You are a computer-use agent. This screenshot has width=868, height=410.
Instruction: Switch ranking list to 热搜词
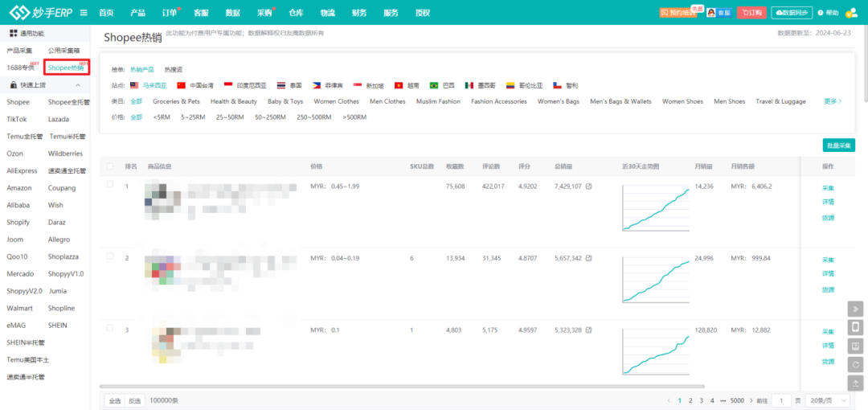pyautogui.click(x=174, y=70)
